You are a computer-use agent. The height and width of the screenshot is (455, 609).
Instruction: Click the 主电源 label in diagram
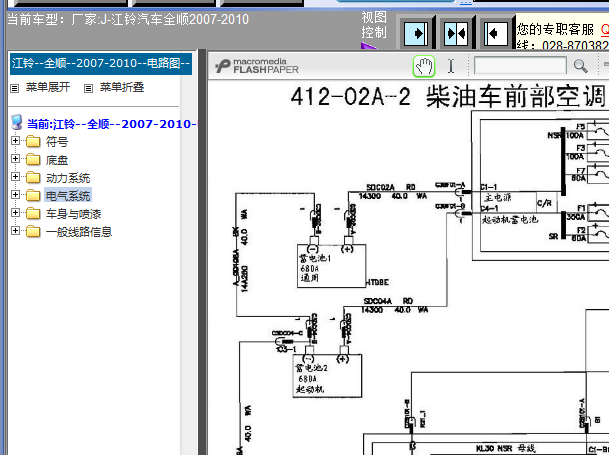coord(498,198)
